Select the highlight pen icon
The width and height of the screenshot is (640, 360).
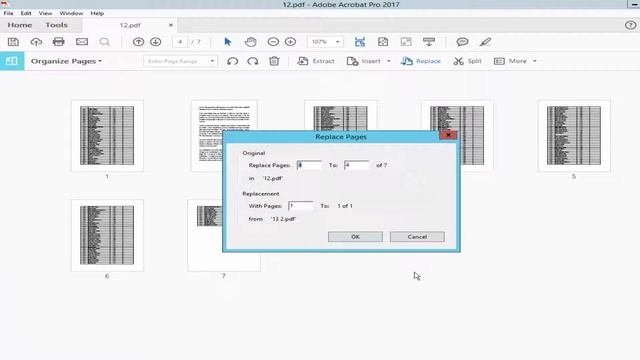pos(485,42)
